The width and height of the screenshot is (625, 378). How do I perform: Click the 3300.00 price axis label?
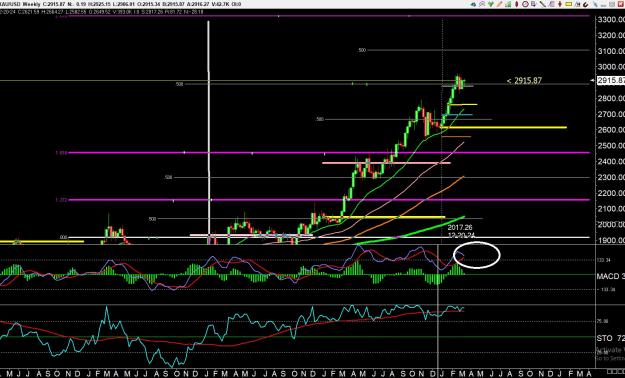(x=611, y=20)
